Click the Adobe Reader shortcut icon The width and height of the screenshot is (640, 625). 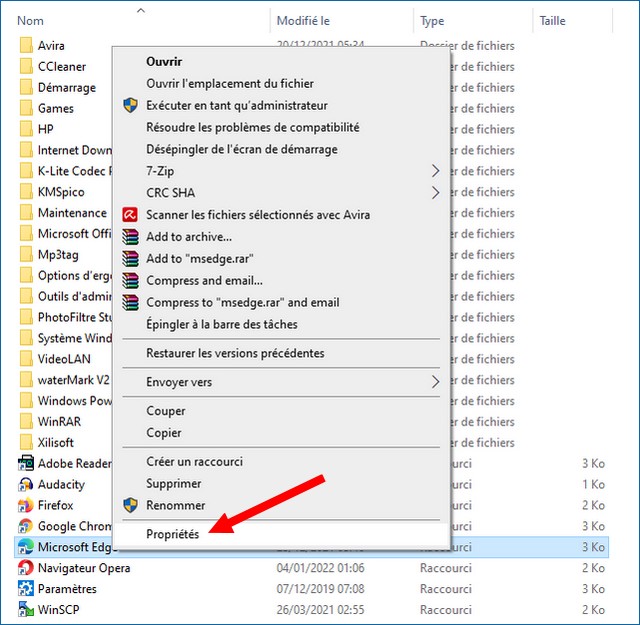[26, 463]
